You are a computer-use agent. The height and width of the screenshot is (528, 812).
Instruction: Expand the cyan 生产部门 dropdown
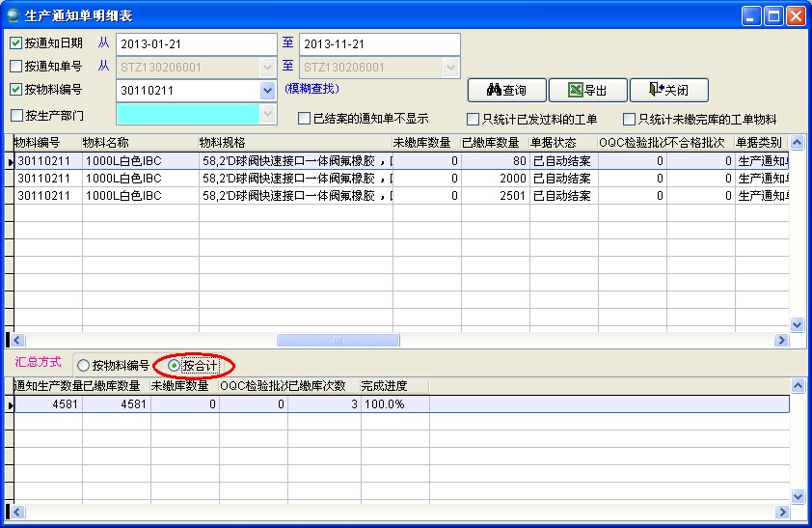(267, 114)
